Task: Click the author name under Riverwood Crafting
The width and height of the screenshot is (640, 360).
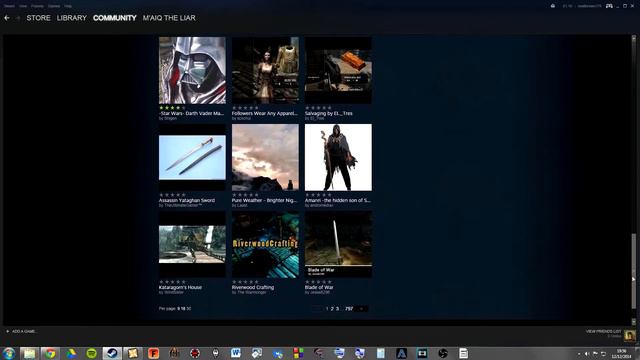Action: pos(251,292)
